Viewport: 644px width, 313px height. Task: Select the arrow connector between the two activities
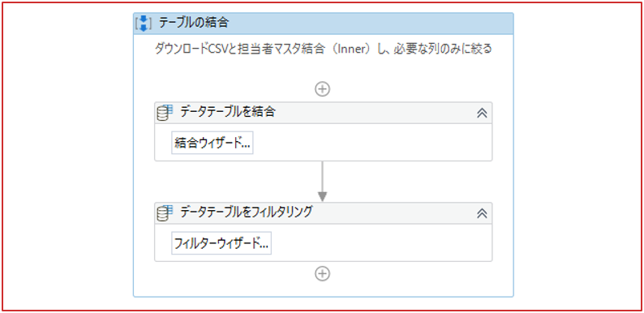tap(323, 181)
